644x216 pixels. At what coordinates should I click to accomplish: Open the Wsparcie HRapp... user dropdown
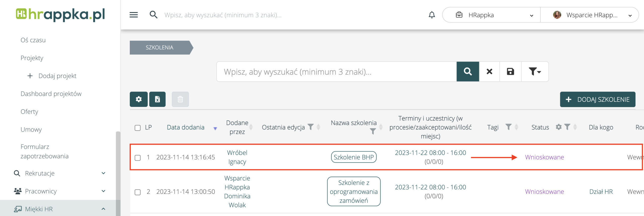(589, 15)
